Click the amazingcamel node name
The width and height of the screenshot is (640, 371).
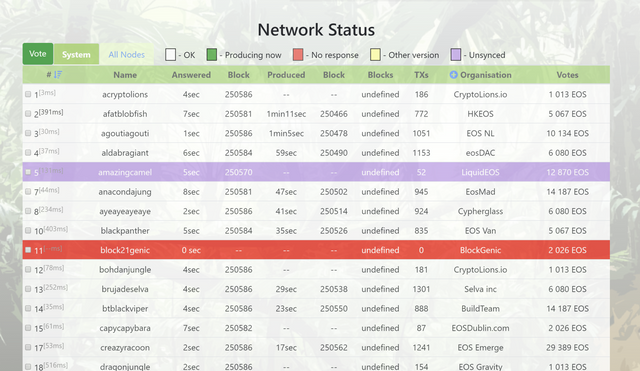click(x=125, y=172)
